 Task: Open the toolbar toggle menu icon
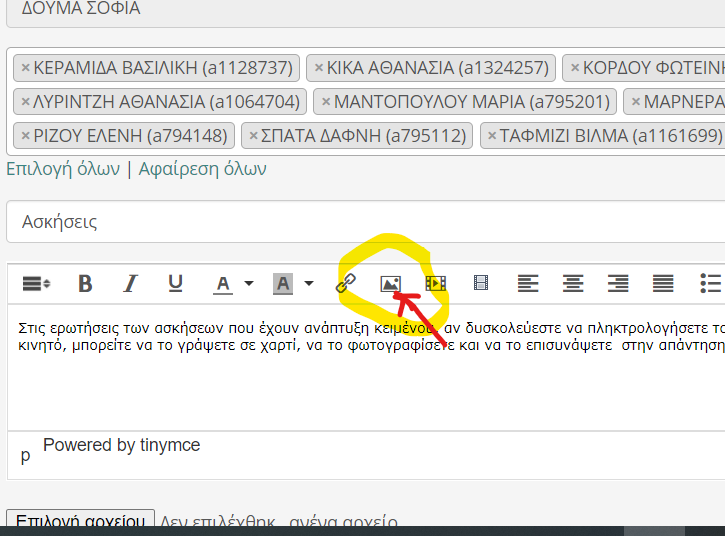36,284
